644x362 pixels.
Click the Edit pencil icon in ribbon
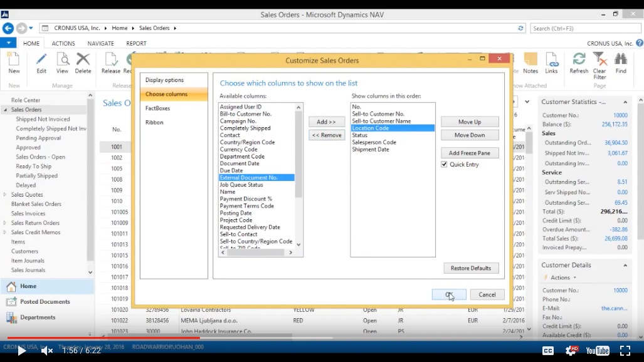pyautogui.click(x=41, y=59)
